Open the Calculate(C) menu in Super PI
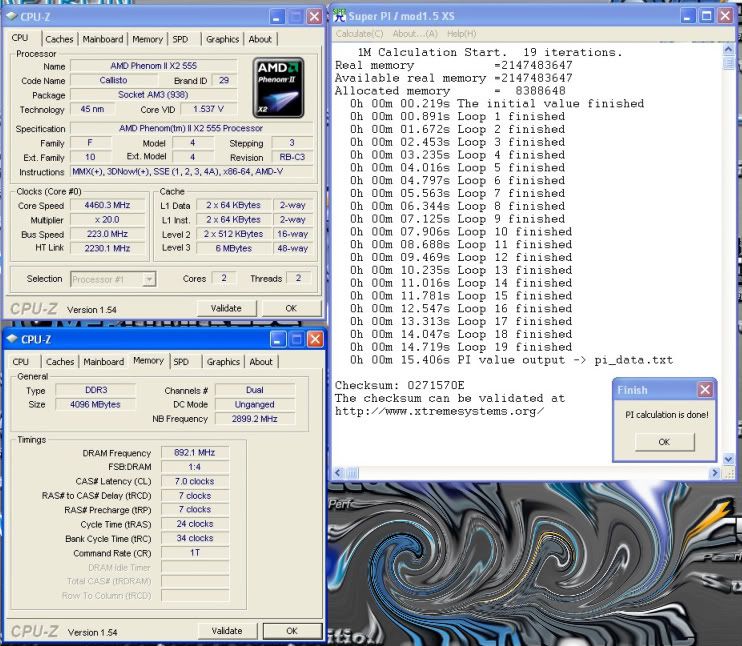The width and height of the screenshot is (742, 646). 362,34
